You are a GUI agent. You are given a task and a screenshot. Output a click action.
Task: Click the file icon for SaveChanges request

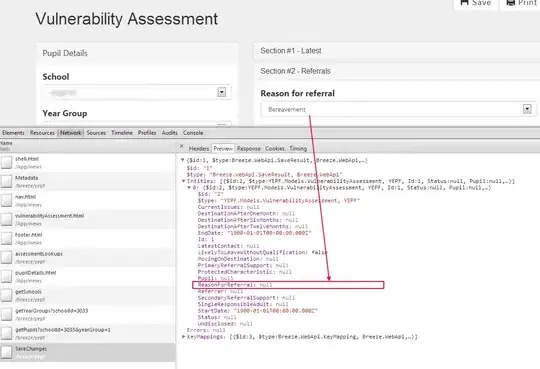[6, 352]
